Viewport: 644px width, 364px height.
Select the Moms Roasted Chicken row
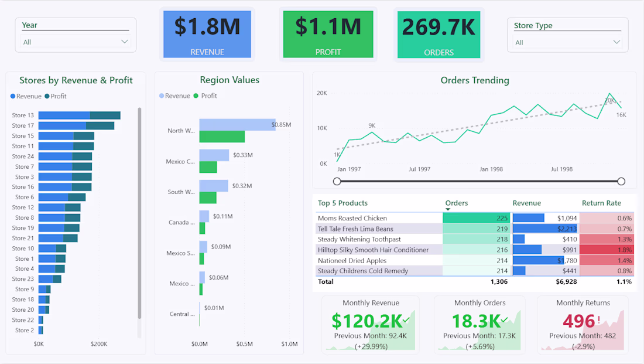(x=474, y=219)
